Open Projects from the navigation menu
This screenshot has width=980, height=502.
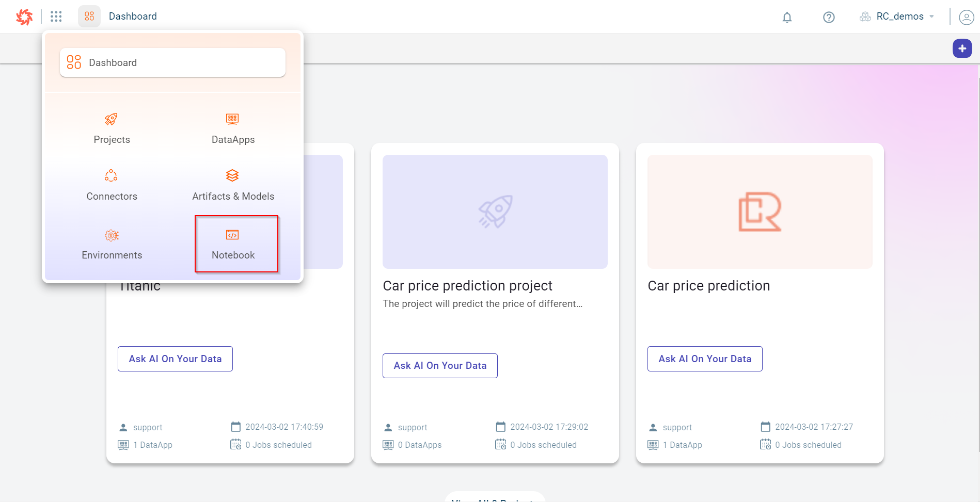(x=112, y=128)
